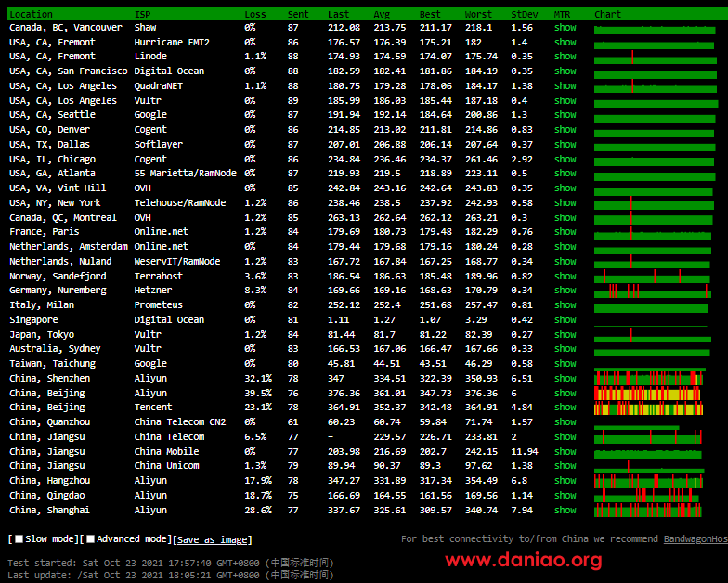Click the Avg column header
This screenshot has height=583, width=728.
pyautogui.click(x=382, y=14)
